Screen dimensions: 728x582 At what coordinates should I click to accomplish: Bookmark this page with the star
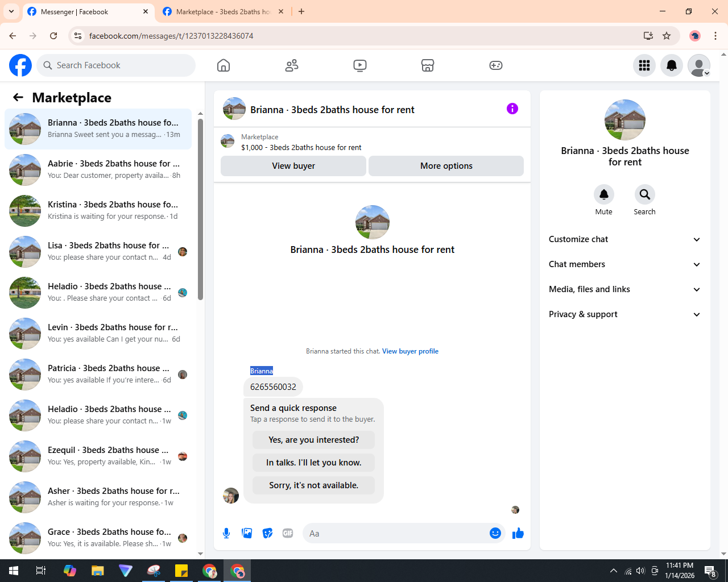pos(667,36)
